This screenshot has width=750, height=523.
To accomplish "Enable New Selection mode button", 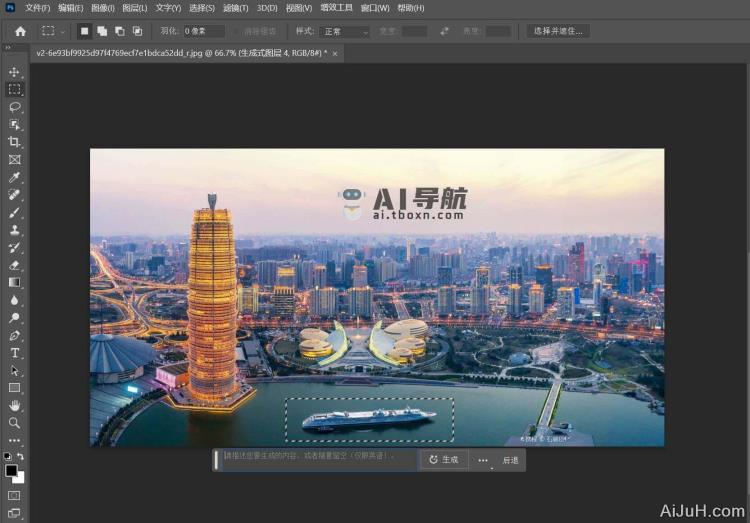I will [85, 31].
